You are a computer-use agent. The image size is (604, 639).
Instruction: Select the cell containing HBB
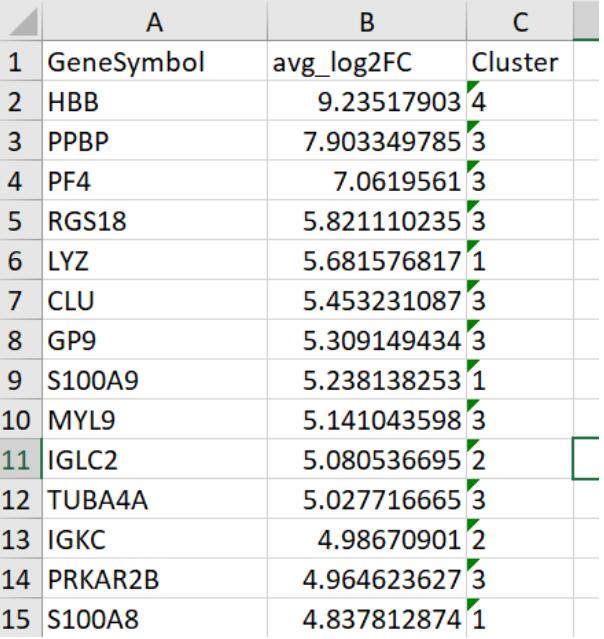click(x=154, y=101)
